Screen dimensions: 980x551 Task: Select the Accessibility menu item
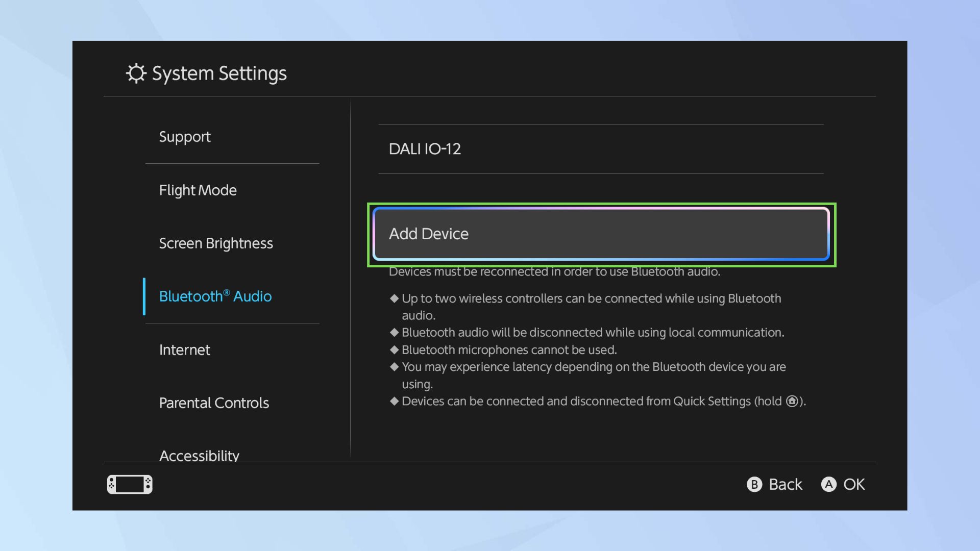(x=199, y=455)
